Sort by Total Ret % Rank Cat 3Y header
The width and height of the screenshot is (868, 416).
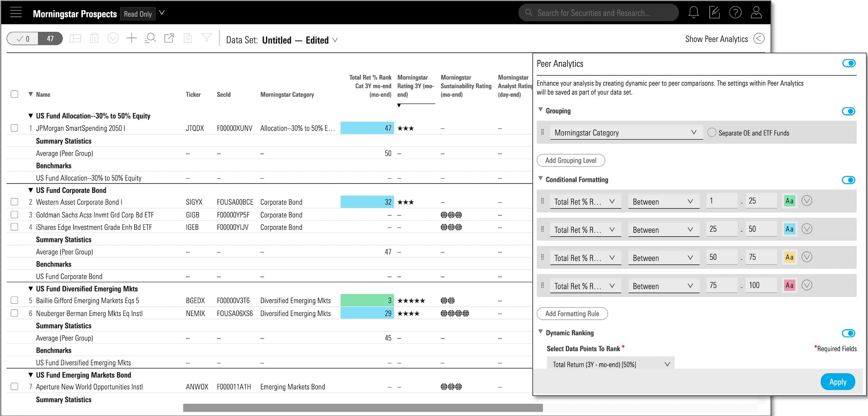coord(370,86)
